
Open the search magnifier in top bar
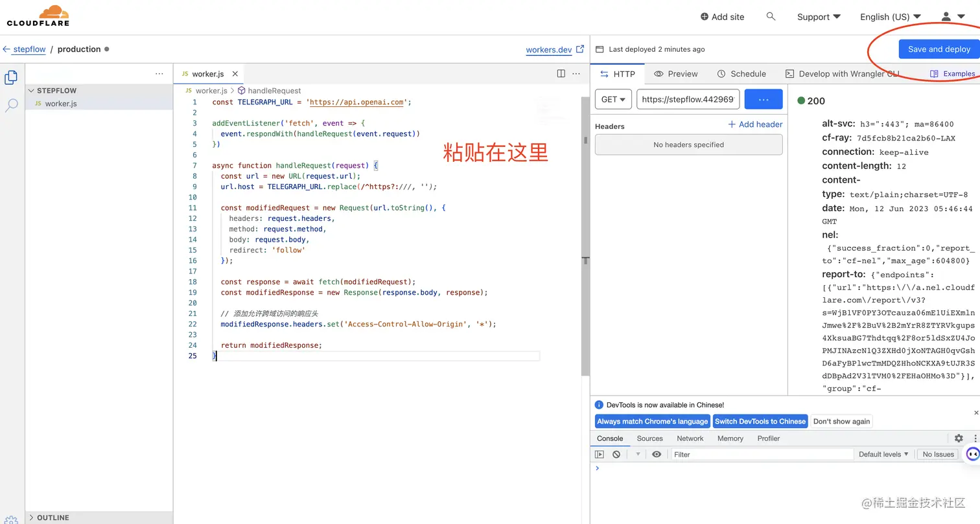coord(771,16)
